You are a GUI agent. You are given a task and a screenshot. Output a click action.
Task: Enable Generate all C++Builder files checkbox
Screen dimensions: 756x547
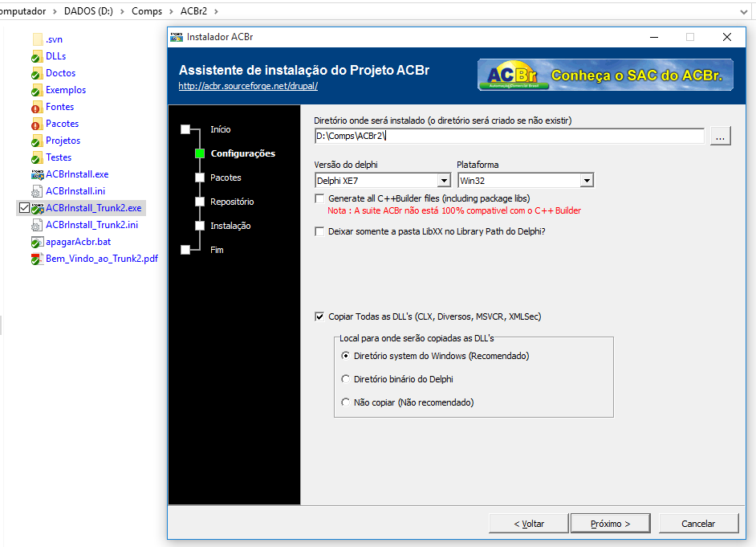[x=319, y=198]
